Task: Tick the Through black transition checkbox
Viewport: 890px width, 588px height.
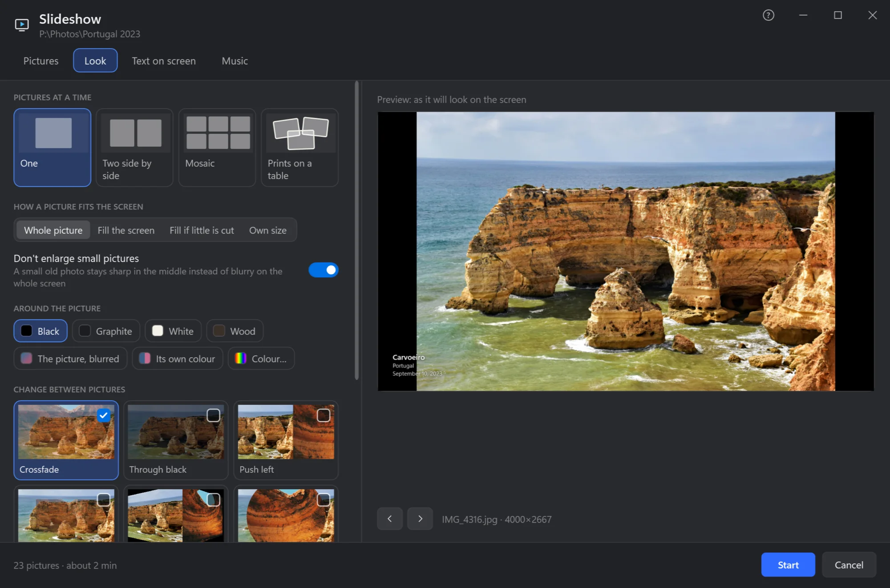Action: (214, 415)
